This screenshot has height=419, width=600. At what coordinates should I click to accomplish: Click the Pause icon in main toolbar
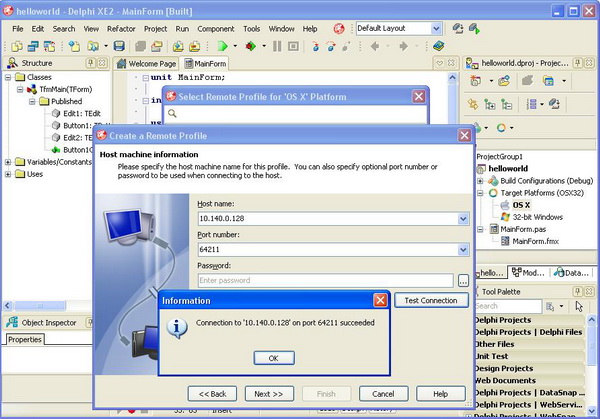[x=277, y=46]
